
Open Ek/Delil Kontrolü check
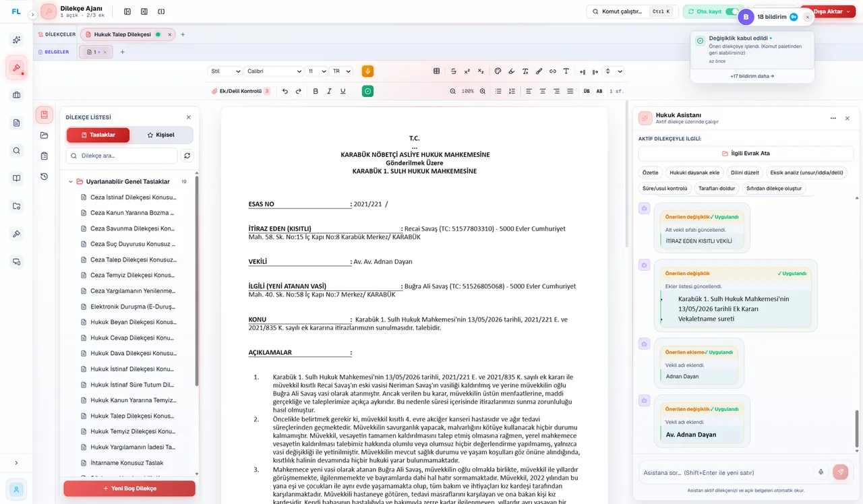(x=241, y=91)
